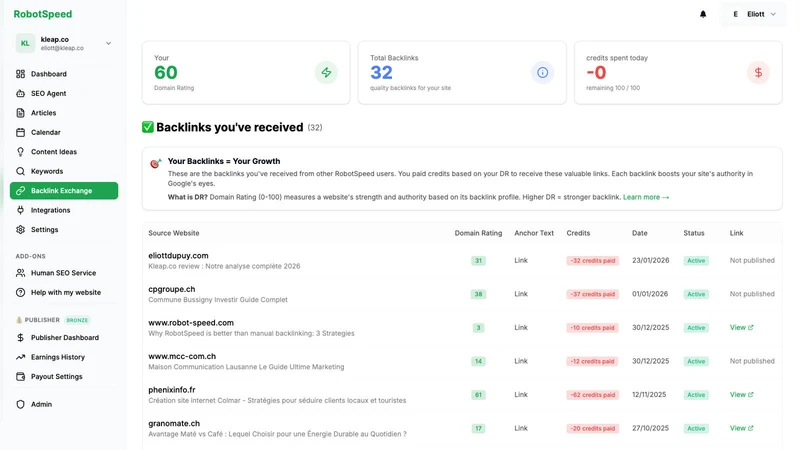The width and height of the screenshot is (800, 450).
Task: Click the blue info icon on Total Backlinks
Action: pyautogui.click(x=542, y=72)
